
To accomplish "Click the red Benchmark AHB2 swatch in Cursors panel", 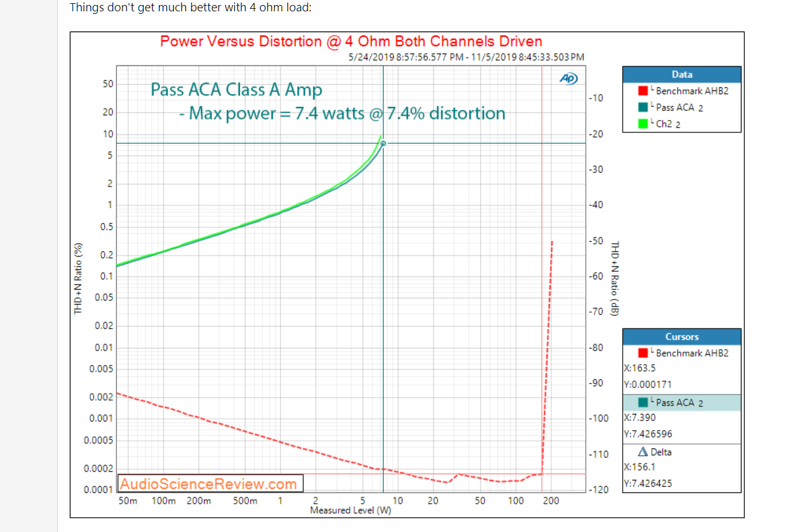I will (x=644, y=353).
